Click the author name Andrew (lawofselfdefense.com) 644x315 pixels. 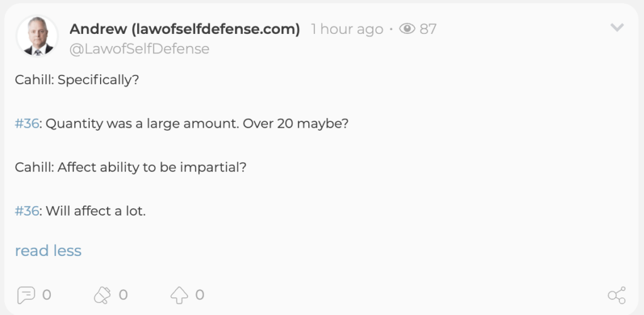(185, 29)
